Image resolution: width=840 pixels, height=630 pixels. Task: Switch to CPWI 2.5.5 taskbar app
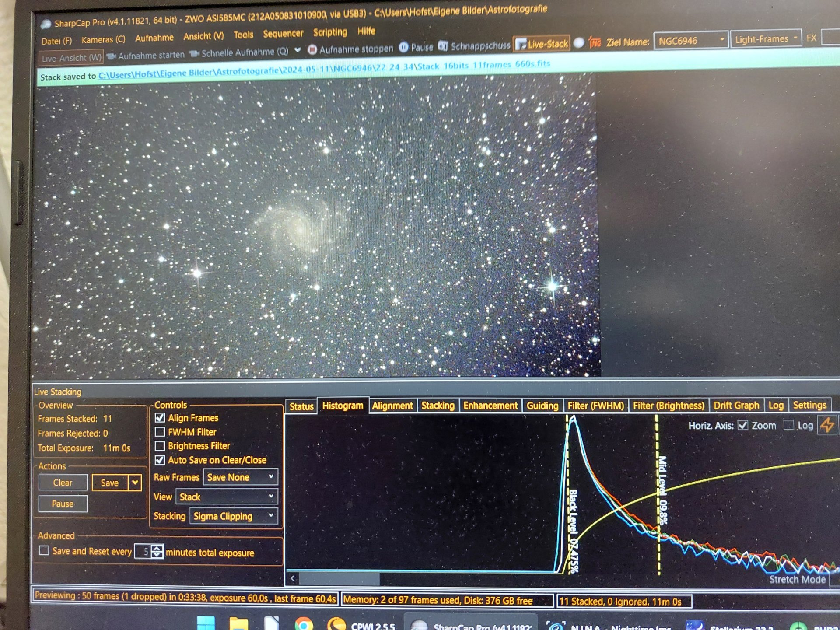361,624
